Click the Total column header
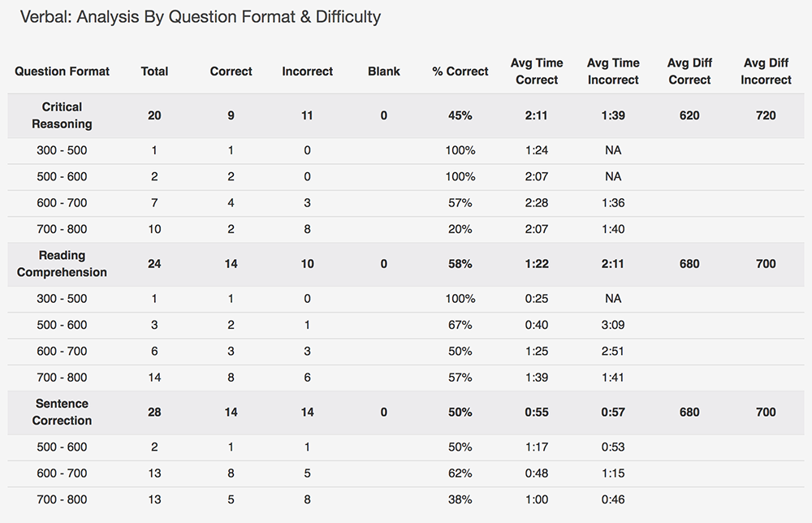The width and height of the screenshot is (812, 523). (x=154, y=71)
